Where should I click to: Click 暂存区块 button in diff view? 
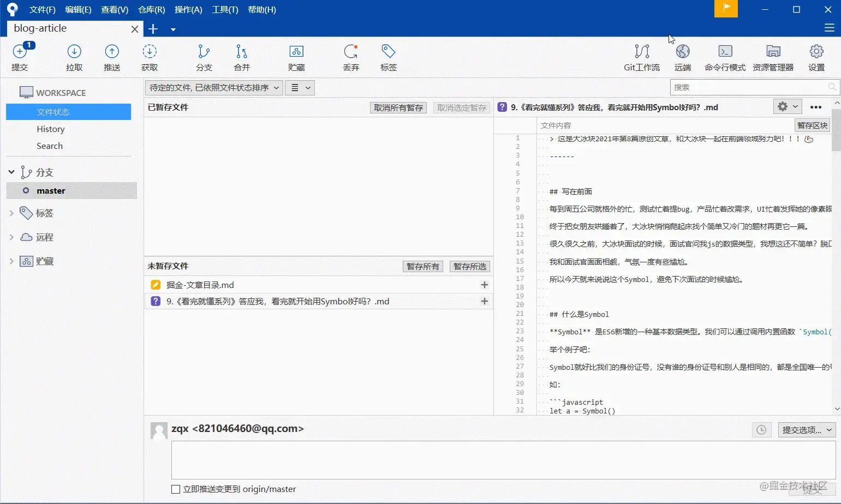[812, 125]
